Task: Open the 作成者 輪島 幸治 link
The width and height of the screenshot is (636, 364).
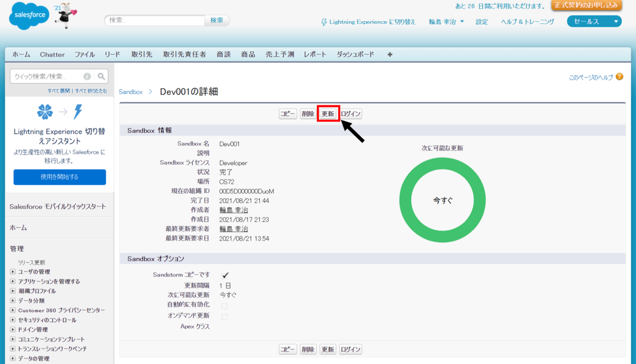Action: point(234,210)
